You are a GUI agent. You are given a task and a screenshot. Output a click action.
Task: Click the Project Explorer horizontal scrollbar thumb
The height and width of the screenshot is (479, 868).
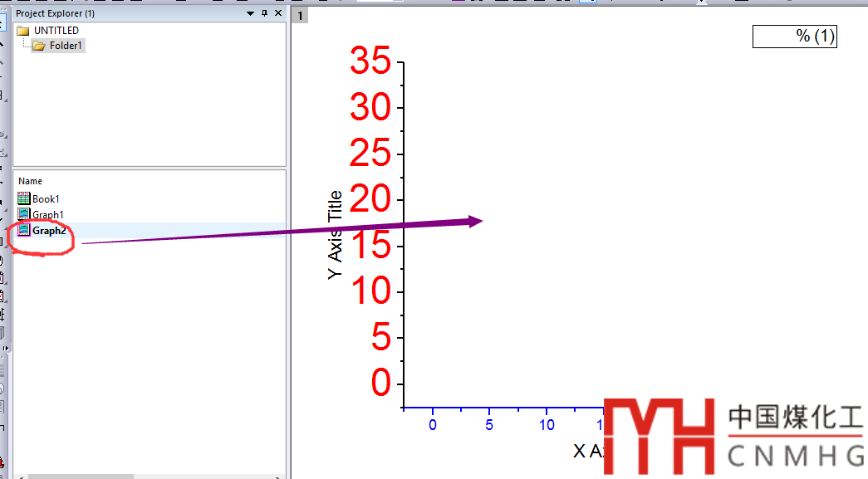(x=81, y=477)
